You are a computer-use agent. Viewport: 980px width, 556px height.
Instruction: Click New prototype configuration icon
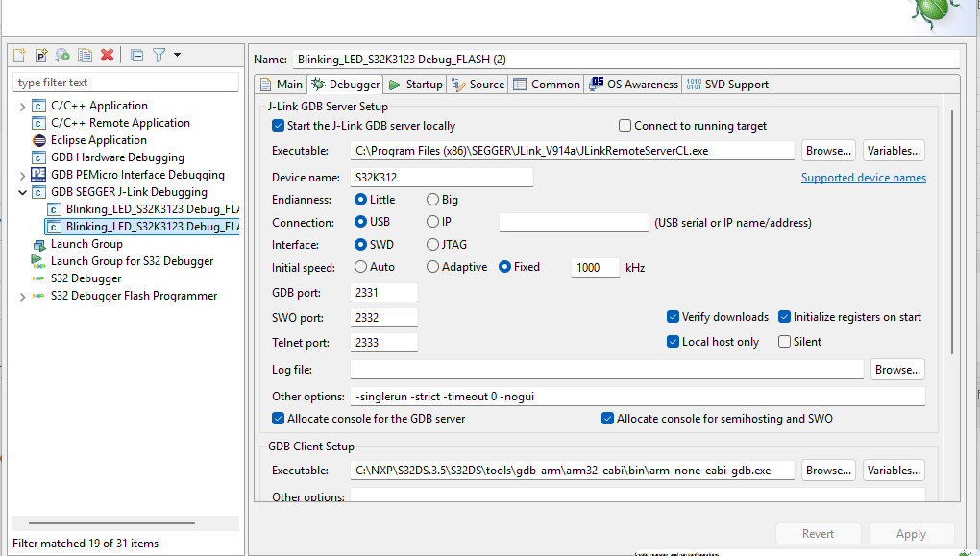pyautogui.click(x=41, y=55)
